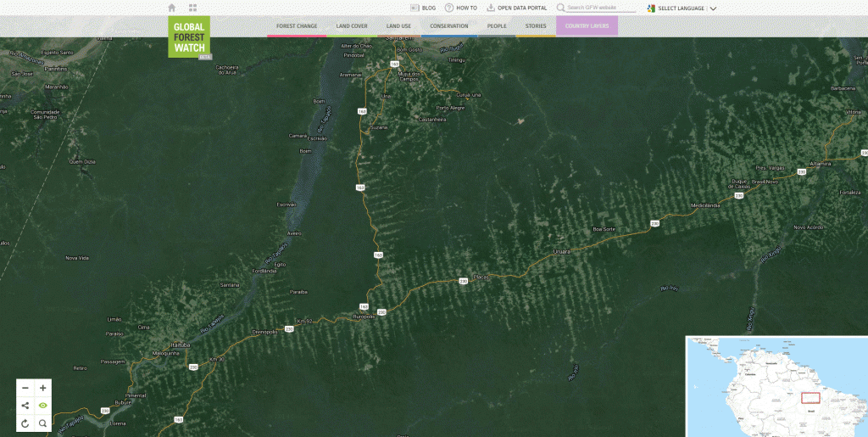Click the Itaituba town label
868x437 pixels.
pos(181,345)
